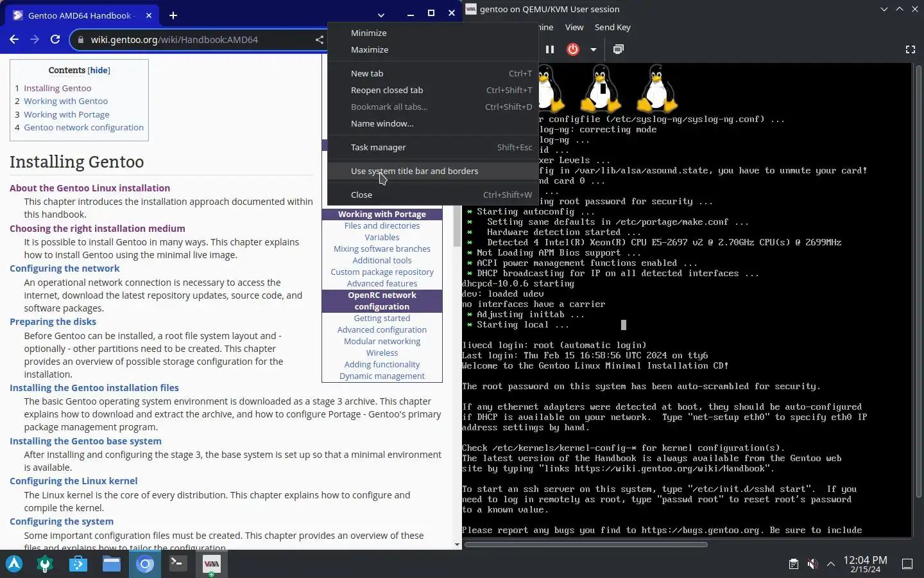Open Configuring the Linux kernel chapter
Screen dimensions: 924x578
tap(73, 481)
